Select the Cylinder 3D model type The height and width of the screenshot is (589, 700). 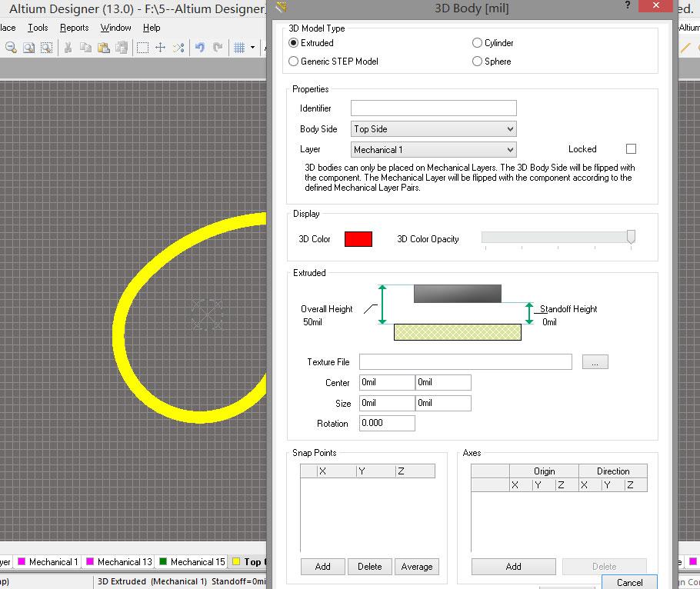tap(478, 43)
